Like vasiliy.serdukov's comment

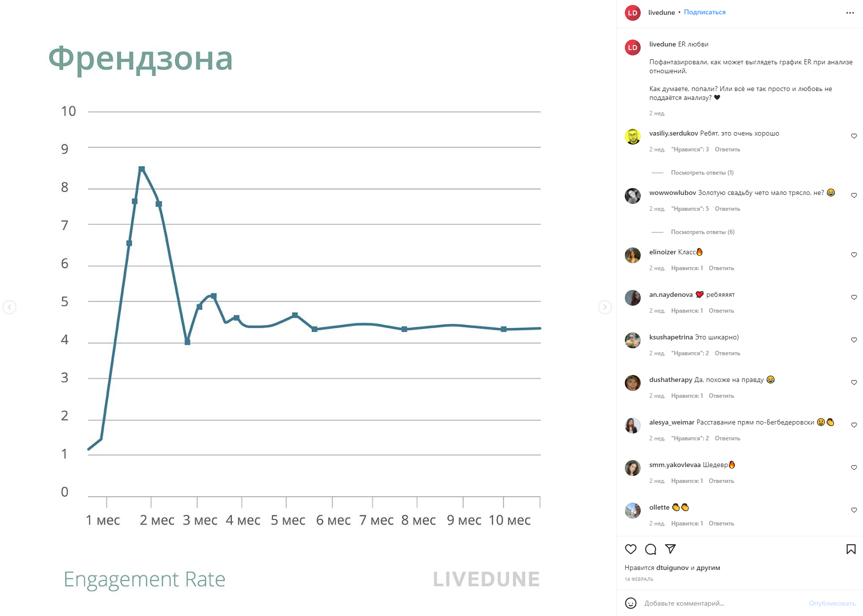pos(854,136)
